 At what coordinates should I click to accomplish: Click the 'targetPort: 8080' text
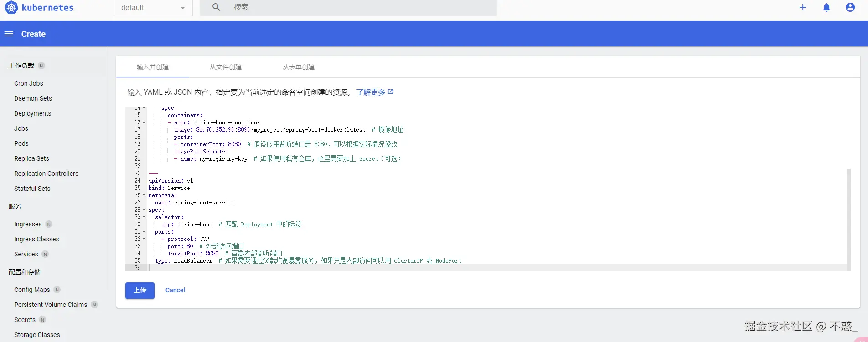[193, 254]
